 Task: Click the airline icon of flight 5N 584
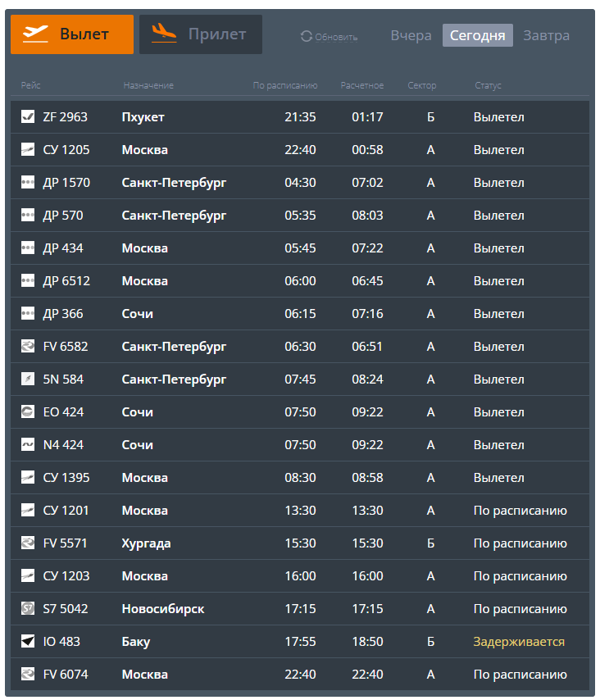click(x=28, y=380)
